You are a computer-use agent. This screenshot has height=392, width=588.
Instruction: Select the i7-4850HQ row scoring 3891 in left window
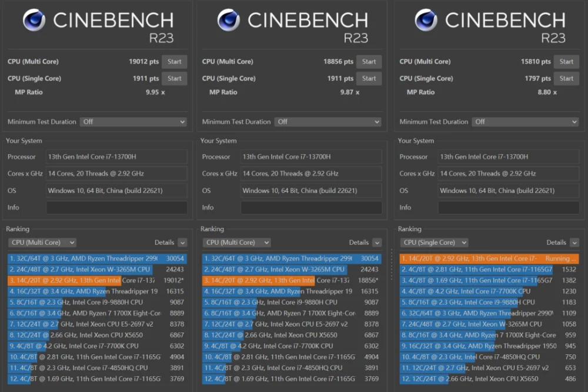click(97, 368)
